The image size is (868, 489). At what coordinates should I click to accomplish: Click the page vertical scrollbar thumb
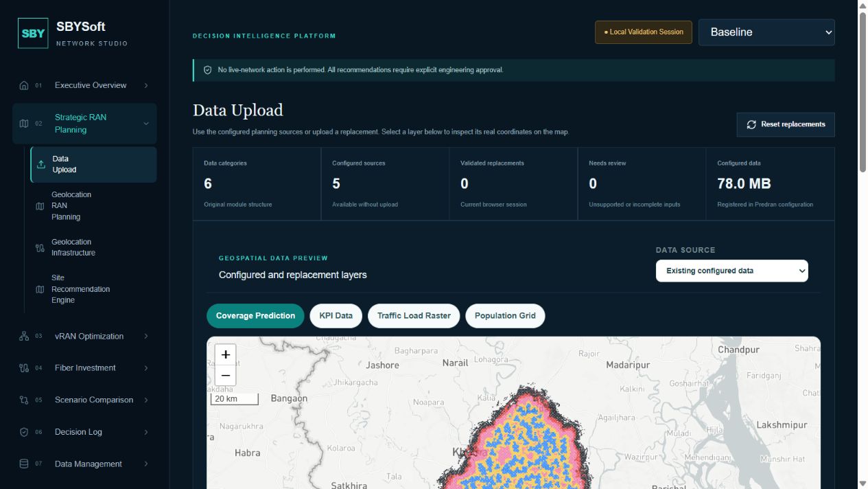point(863,93)
